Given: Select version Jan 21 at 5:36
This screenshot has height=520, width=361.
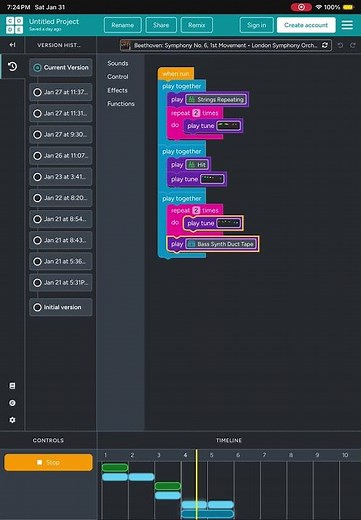Looking at the screenshot, I should [61, 261].
